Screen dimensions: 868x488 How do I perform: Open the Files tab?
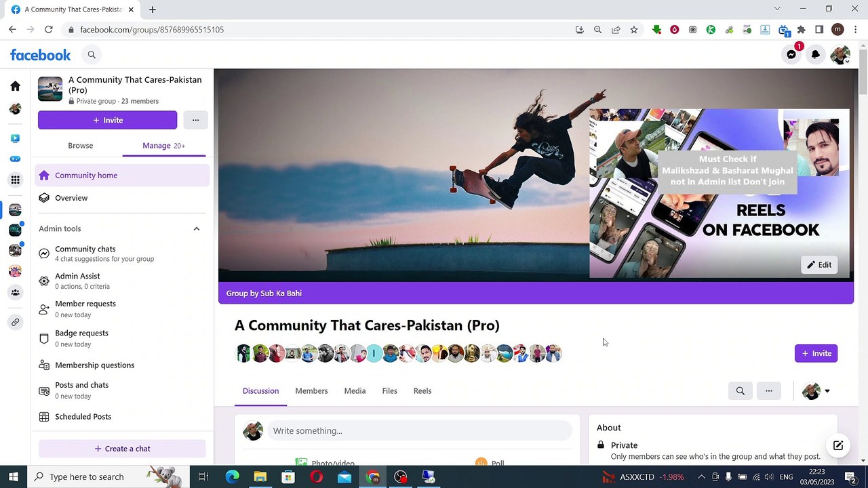(389, 391)
